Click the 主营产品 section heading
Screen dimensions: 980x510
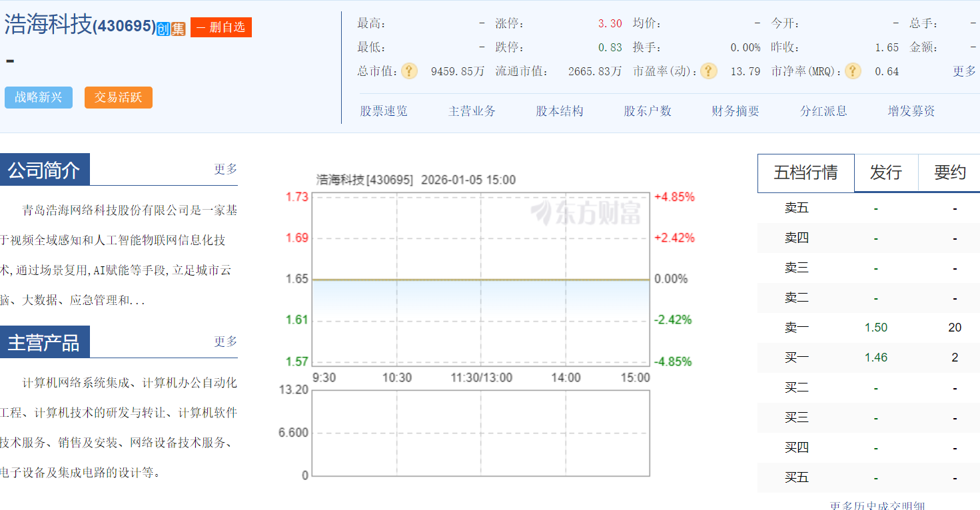tap(44, 343)
